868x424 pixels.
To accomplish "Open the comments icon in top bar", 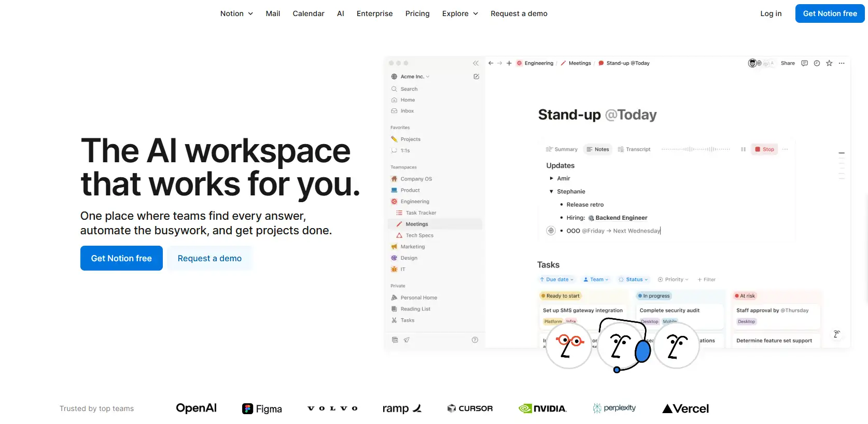I will [804, 63].
